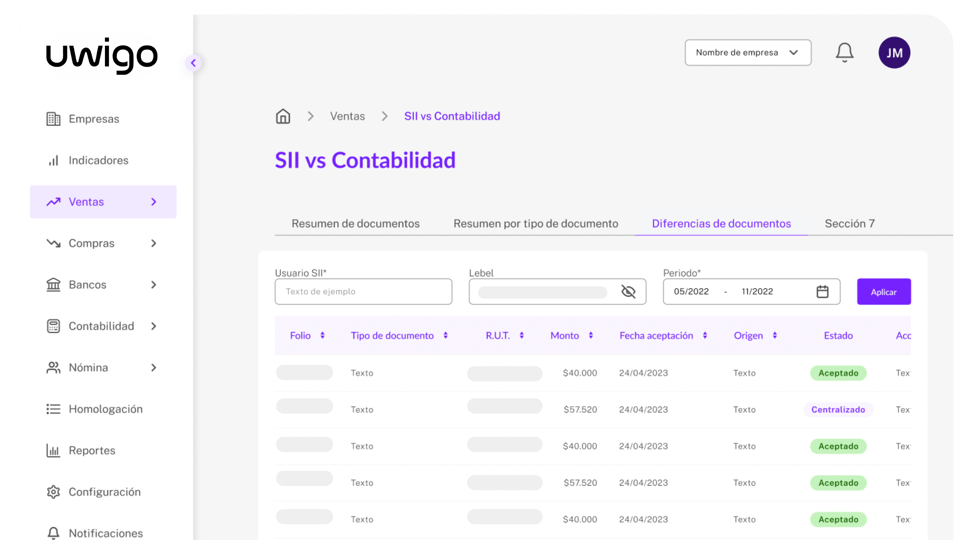Switch to Resumen de documentos tab
Screen dimensions: 961x540
[355, 224]
